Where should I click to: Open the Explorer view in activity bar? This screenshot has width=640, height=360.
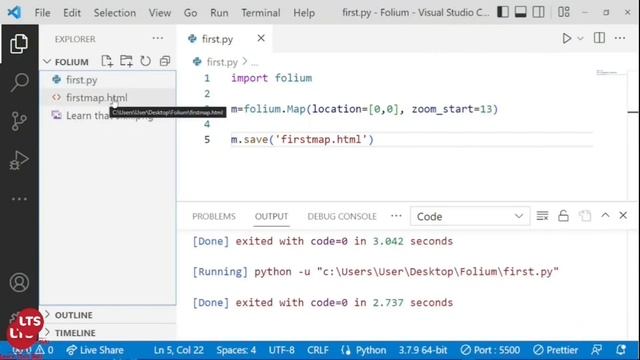19,44
